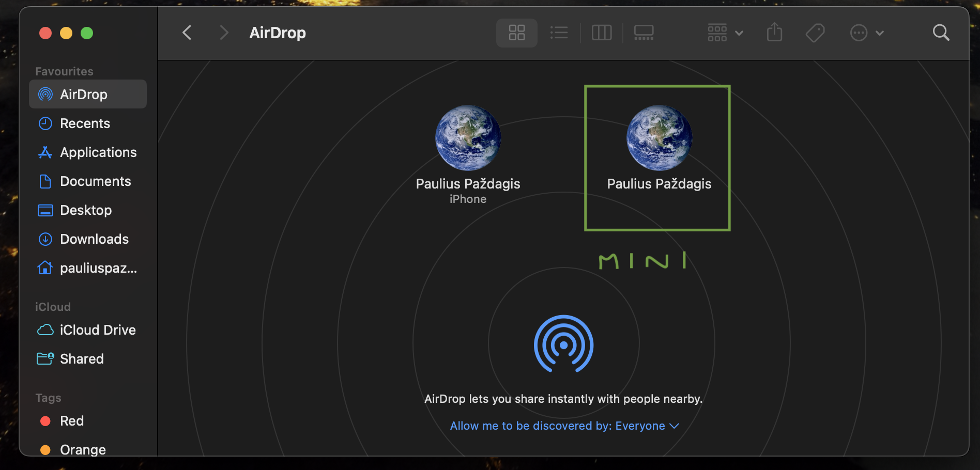Image resolution: width=980 pixels, height=470 pixels.
Task: Open the More actions ellipsis menu
Action: [x=867, y=33]
